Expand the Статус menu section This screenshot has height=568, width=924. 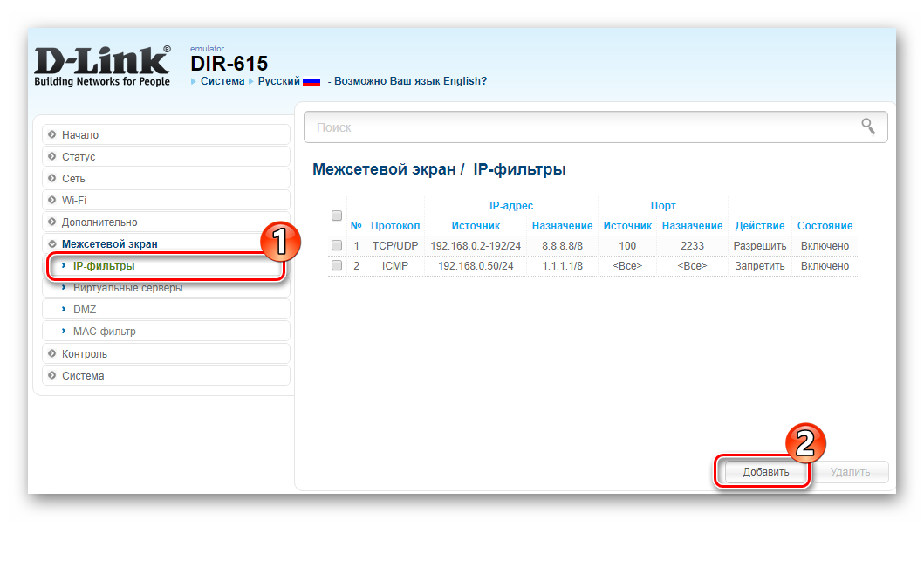[x=166, y=157]
